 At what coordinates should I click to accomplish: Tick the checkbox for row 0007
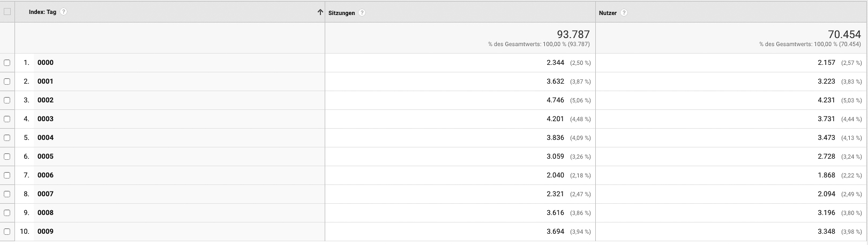coord(7,194)
